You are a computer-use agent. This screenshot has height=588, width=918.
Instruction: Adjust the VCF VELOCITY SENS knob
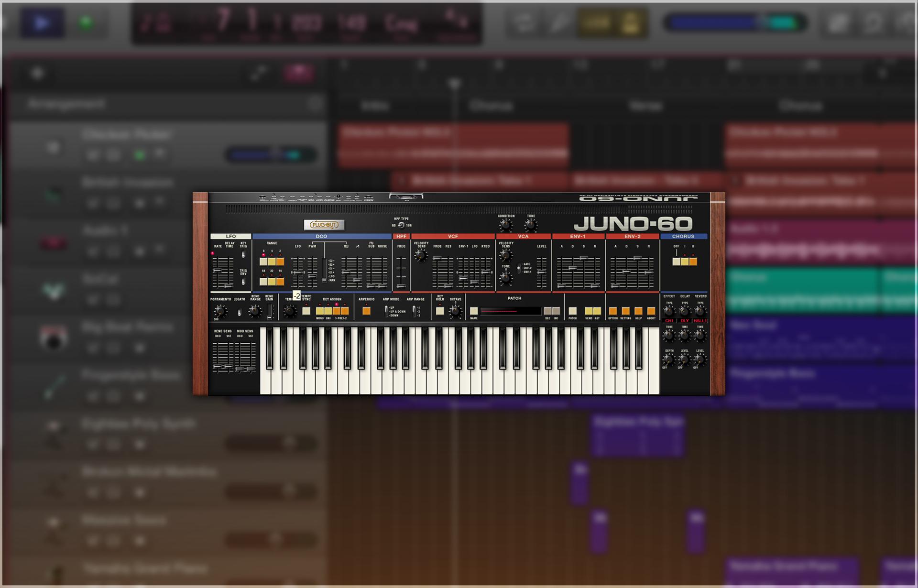[421, 256]
